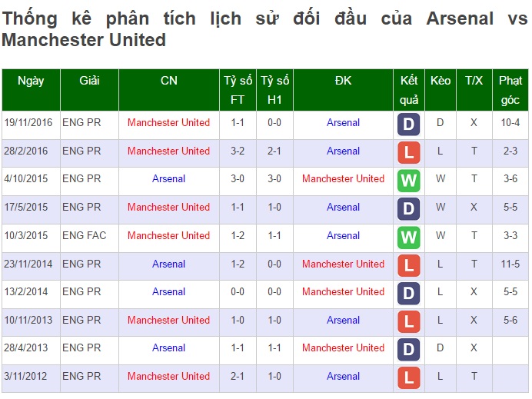Image resolution: width=532 pixels, height=399 pixels.
Task: Open Manchester United away link for 23/11/2014
Action: coord(343,264)
